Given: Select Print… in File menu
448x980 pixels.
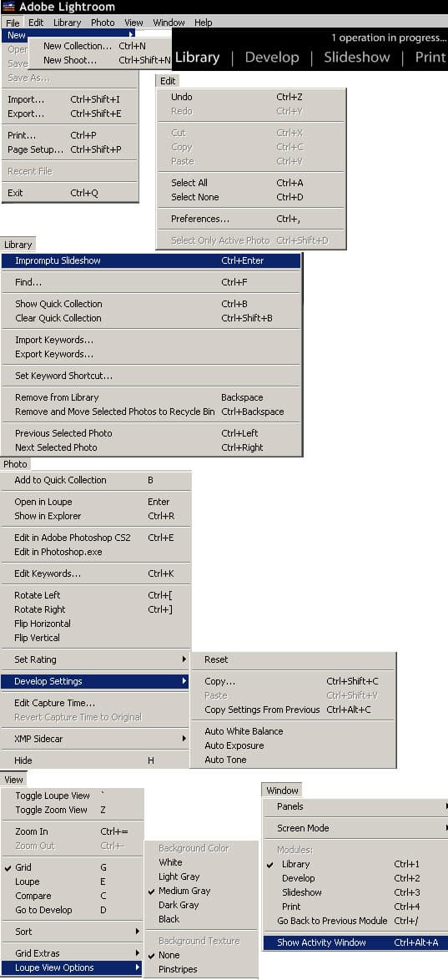Looking at the screenshot, I should pos(69,135).
